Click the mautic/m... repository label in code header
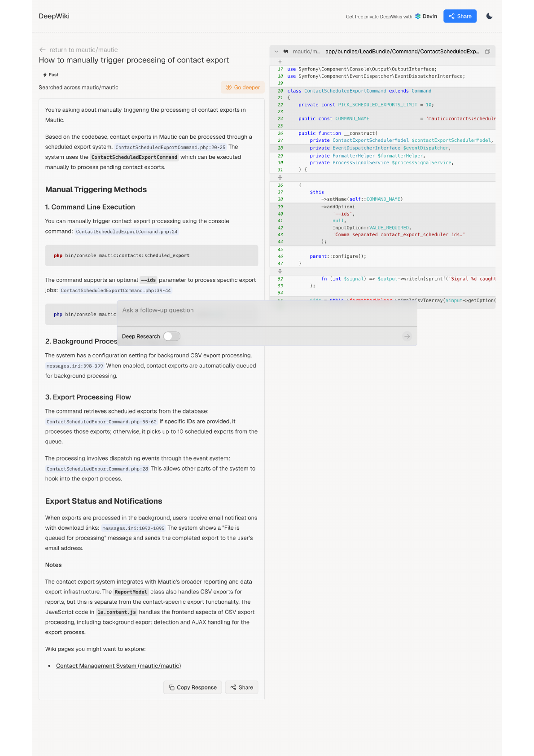Screen dimensions: 534x756 [x=306, y=51]
